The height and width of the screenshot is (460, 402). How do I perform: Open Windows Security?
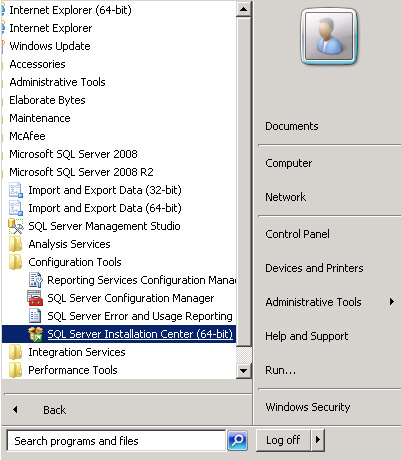click(308, 407)
